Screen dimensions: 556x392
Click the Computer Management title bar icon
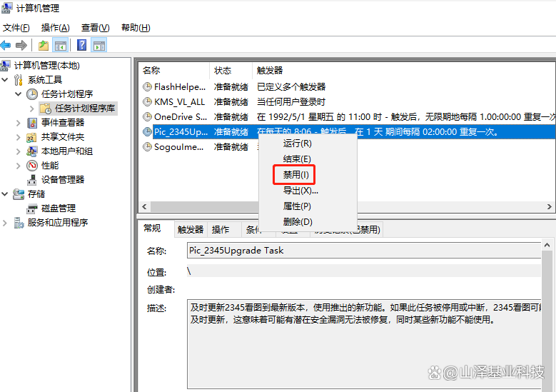(x=6, y=8)
